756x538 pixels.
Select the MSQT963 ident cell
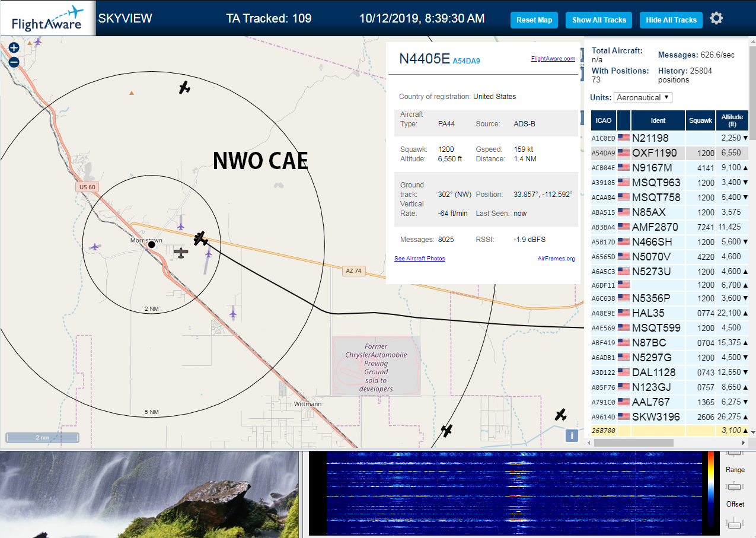[x=658, y=182]
